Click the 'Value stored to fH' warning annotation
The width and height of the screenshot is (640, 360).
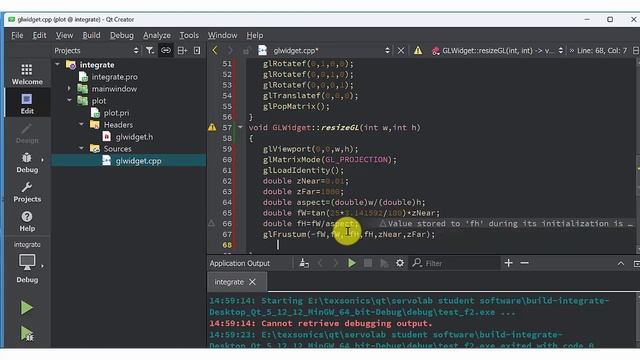click(505, 223)
